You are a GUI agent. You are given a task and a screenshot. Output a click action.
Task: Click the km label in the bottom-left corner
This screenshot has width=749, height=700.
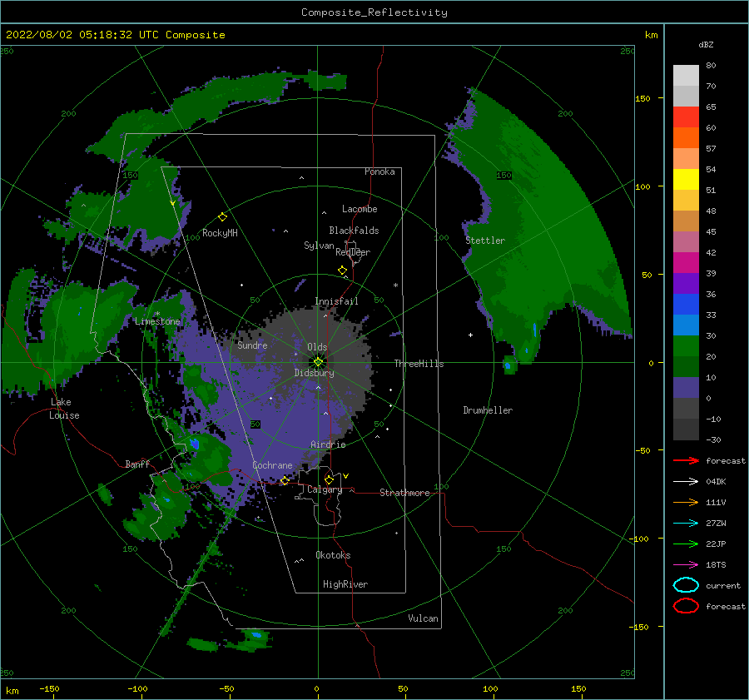tap(12, 691)
